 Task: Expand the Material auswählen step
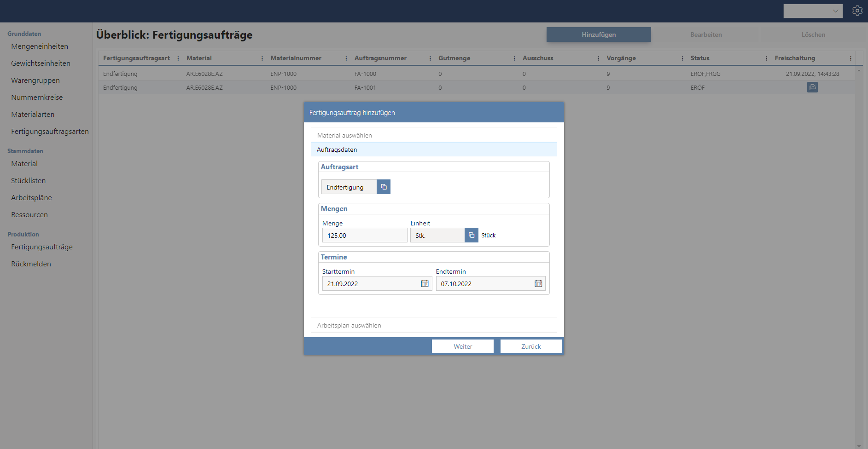pyautogui.click(x=344, y=135)
